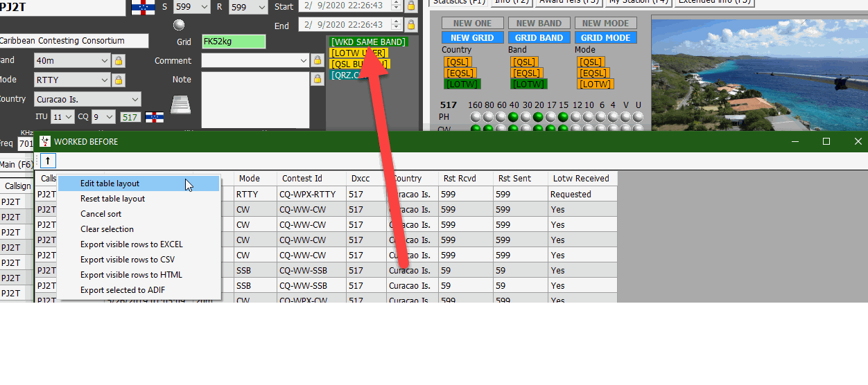Click the blue NEW GRID button

pos(472,37)
